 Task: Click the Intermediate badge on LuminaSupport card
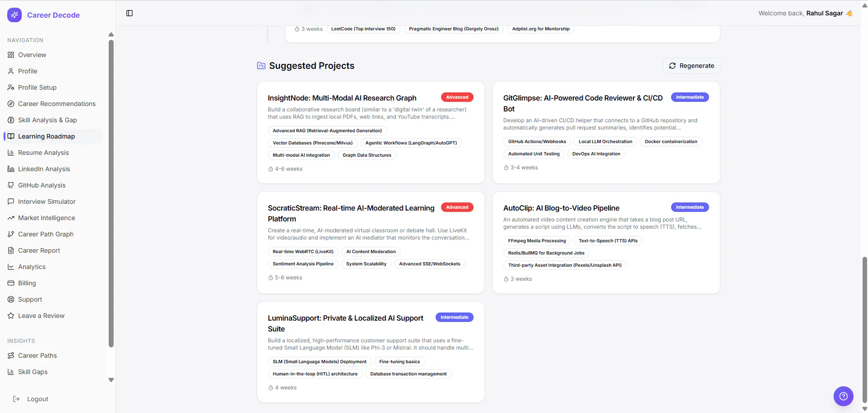[454, 317]
